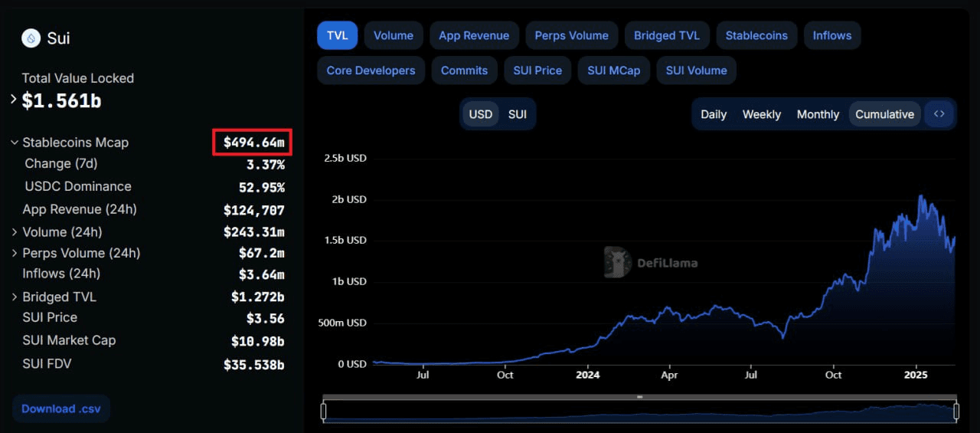980x433 pixels.
Task: Click the 2.5b USD axis label
Action: click(345, 158)
